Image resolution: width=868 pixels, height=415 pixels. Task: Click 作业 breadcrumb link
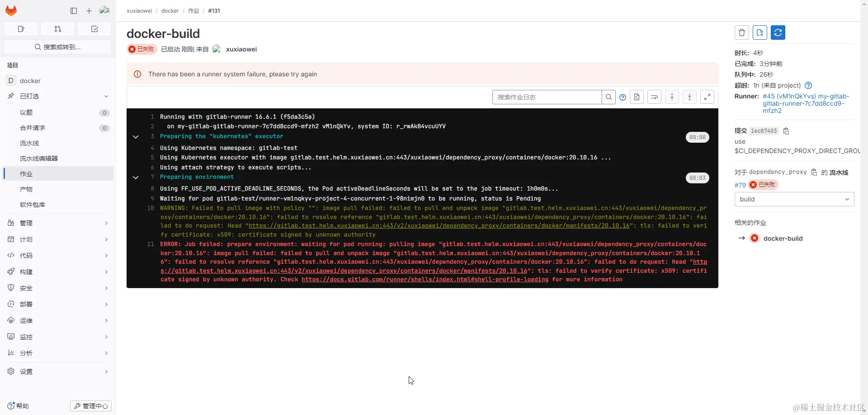point(193,11)
